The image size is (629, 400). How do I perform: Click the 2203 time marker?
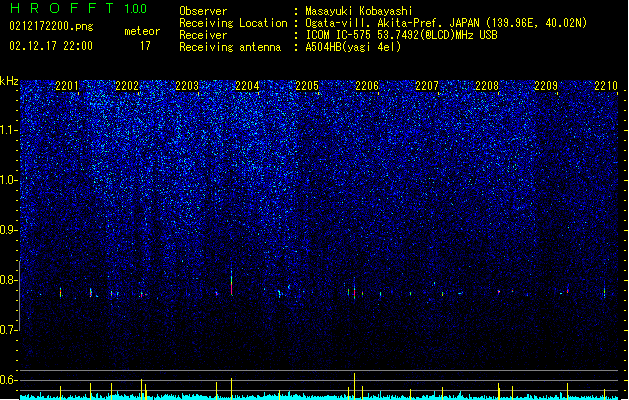point(187,86)
